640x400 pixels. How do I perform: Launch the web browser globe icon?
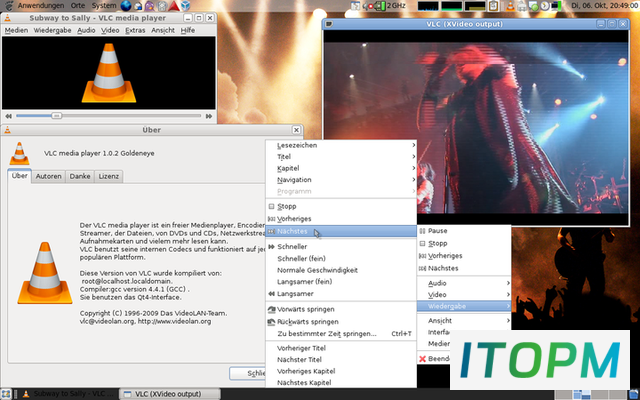[x=126, y=6]
